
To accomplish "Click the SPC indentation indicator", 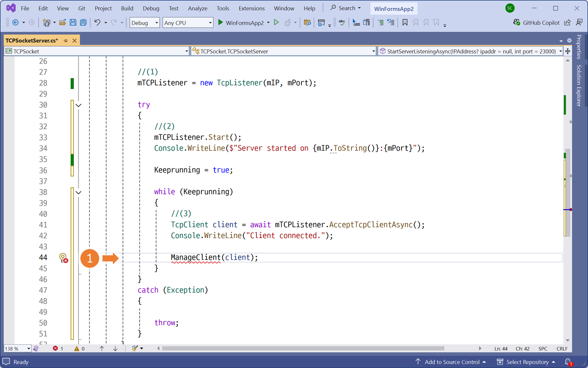I will pos(543,349).
